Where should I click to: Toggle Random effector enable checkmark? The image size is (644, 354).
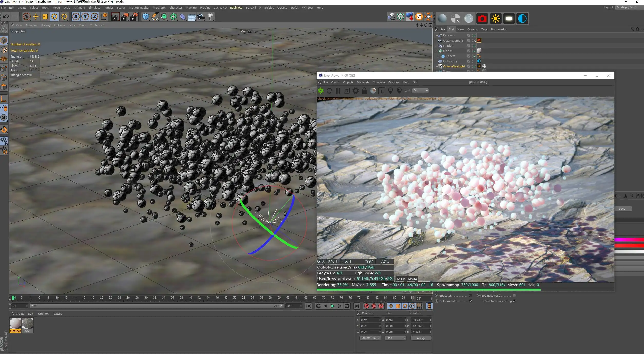475,35
